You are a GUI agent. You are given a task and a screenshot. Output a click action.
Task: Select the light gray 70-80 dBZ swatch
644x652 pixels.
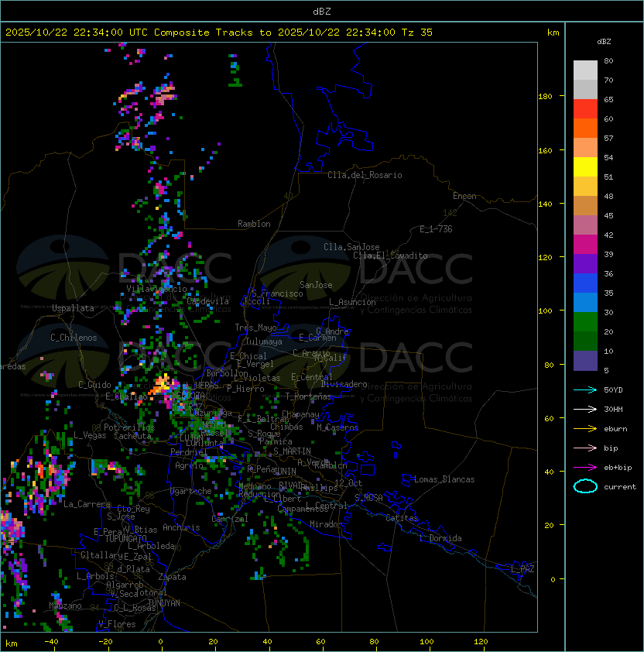pyautogui.click(x=585, y=70)
